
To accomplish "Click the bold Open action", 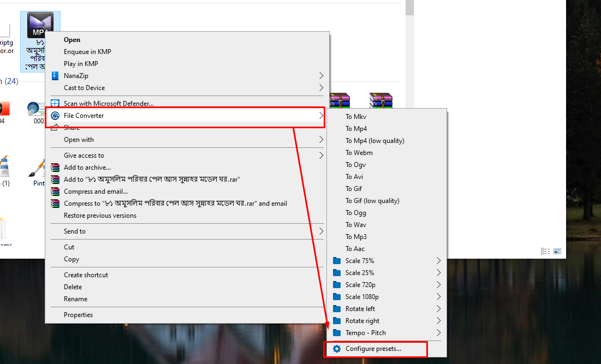I will [71, 39].
